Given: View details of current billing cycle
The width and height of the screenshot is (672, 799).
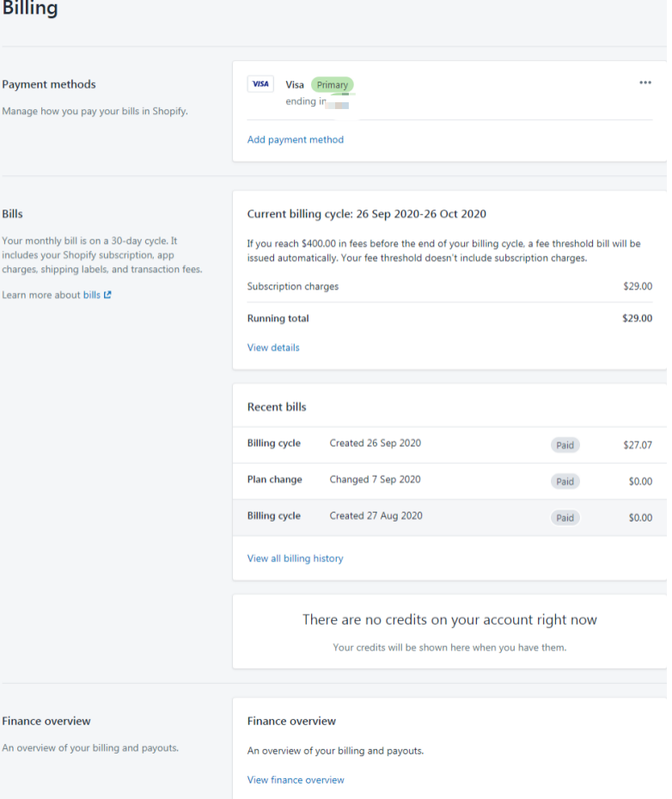Looking at the screenshot, I should [273, 347].
